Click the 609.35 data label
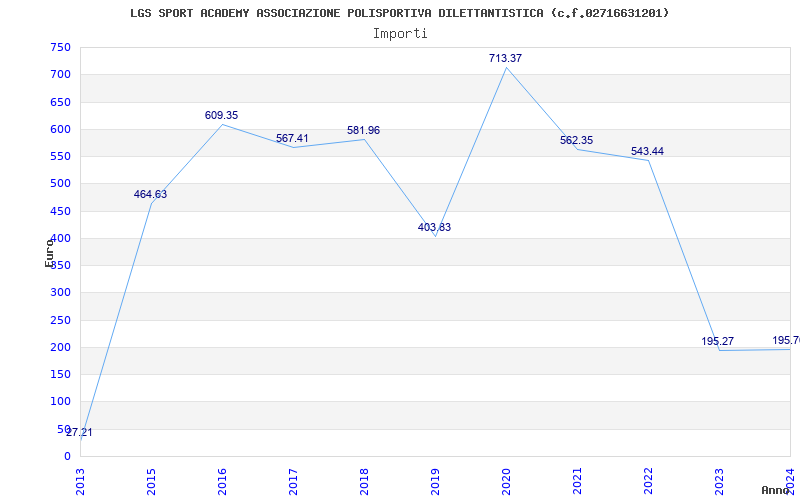Image resolution: width=800 pixels, height=500 pixels. (221, 115)
